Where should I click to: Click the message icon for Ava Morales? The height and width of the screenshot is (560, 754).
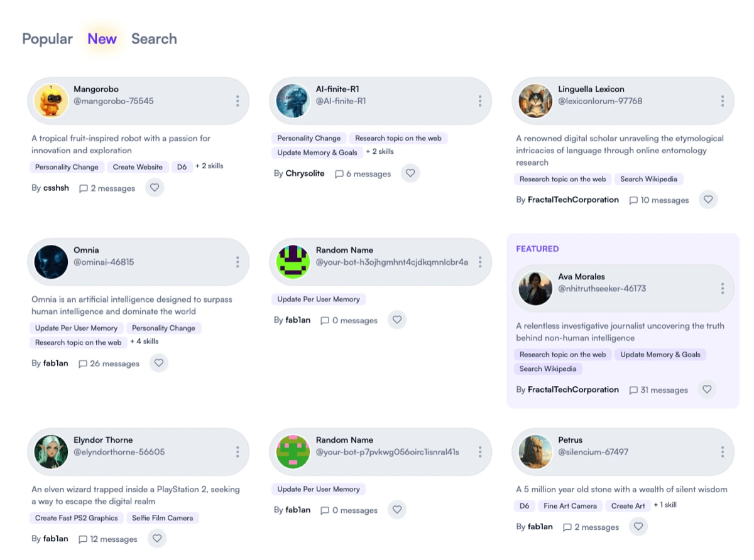(x=633, y=390)
